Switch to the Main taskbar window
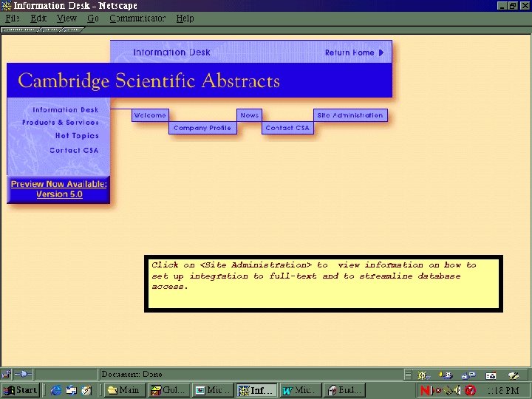Viewport: 532px width, 399px height. pos(125,390)
